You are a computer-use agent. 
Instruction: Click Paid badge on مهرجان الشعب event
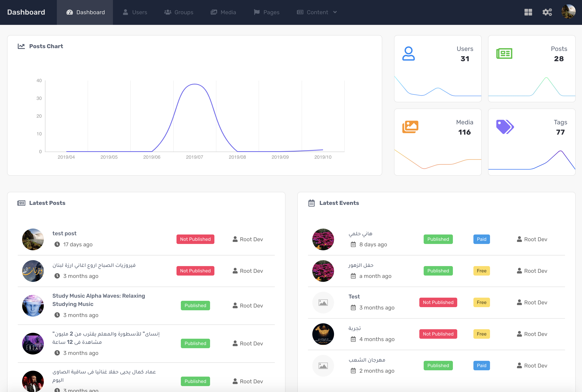point(482,366)
